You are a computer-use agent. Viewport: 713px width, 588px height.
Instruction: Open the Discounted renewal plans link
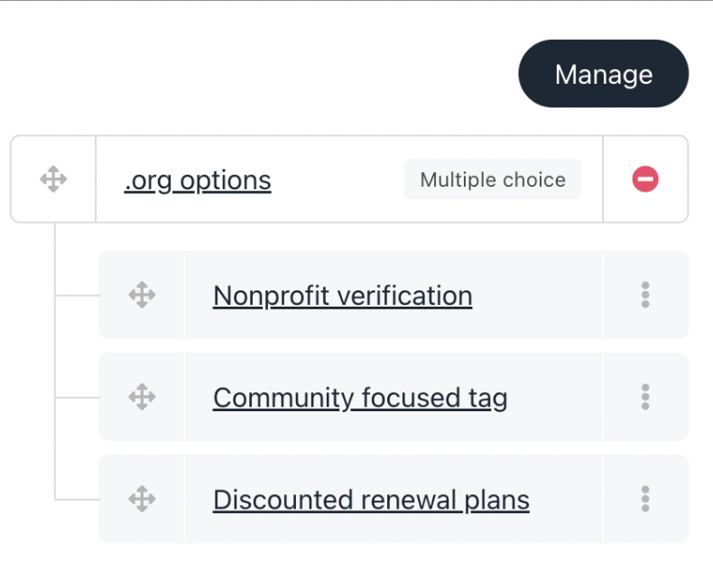point(371,500)
